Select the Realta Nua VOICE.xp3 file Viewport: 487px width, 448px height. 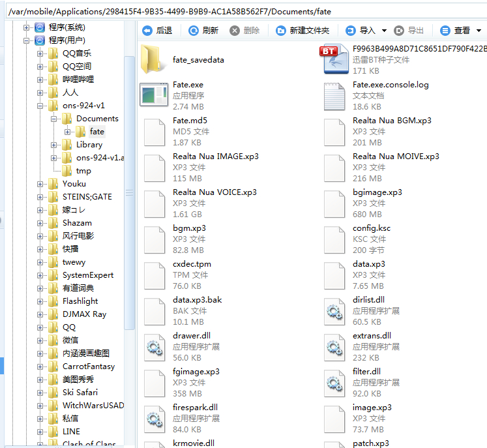[x=200, y=203]
